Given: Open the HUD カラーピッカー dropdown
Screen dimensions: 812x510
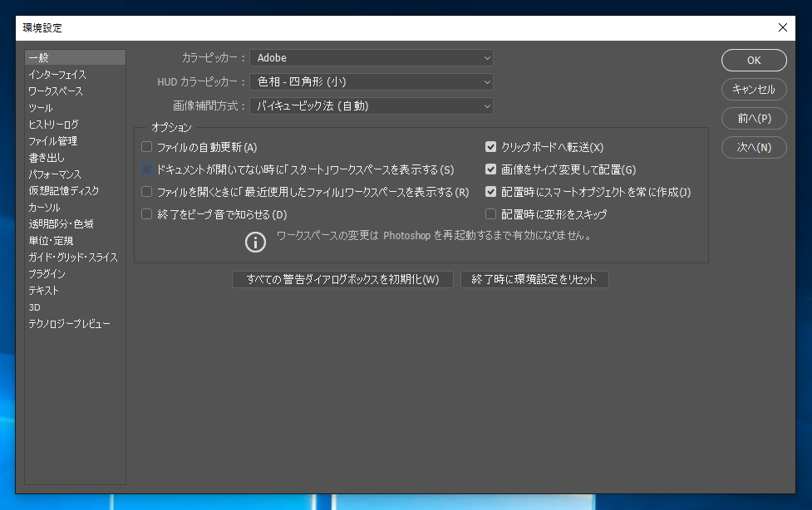Looking at the screenshot, I should (x=372, y=81).
